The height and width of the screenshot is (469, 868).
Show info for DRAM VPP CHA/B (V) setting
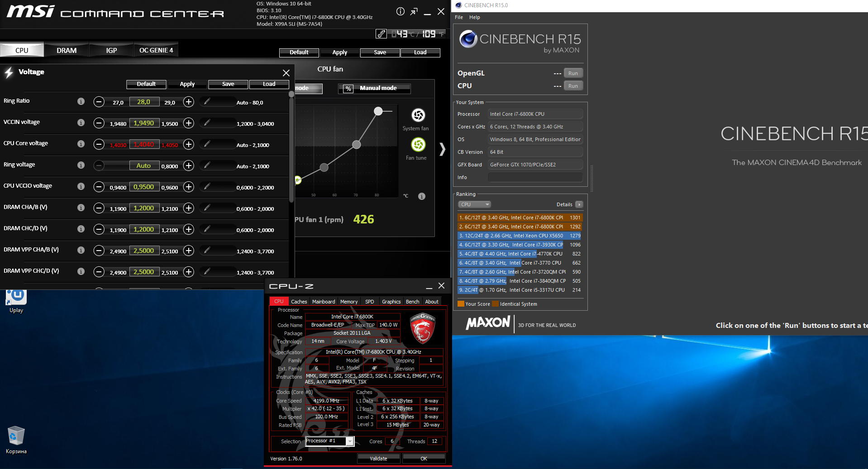click(x=81, y=250)
